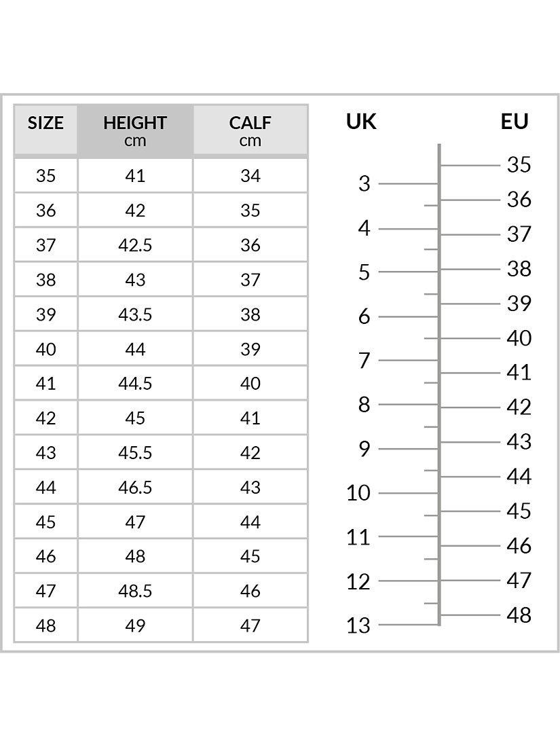Click the HEIGHT cm column header
The image size is (560, 747).
[x=135, y=130]
